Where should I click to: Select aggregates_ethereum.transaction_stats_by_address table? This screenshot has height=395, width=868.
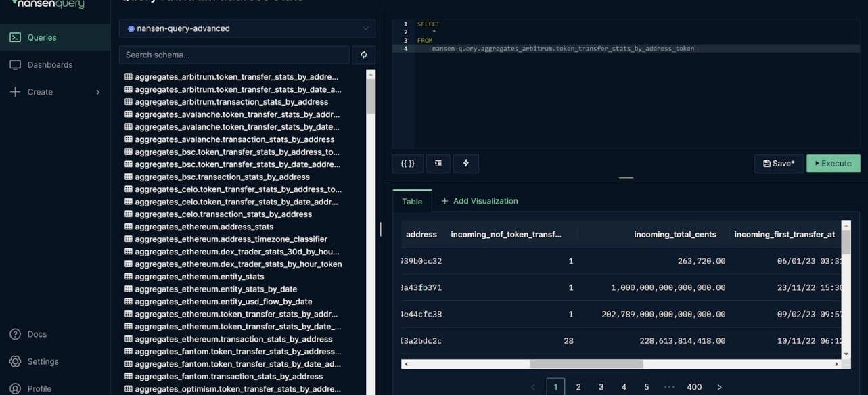(x=229, y=339)
